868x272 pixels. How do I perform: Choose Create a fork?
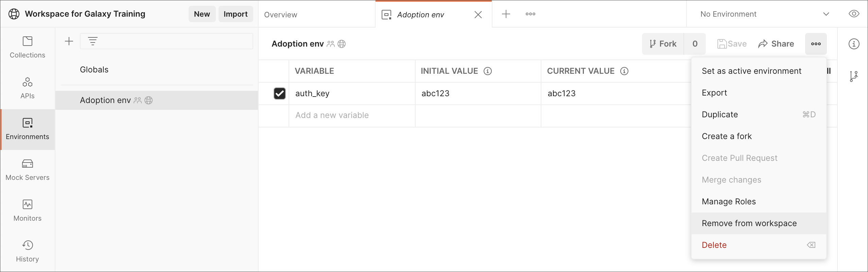(759, 136)
